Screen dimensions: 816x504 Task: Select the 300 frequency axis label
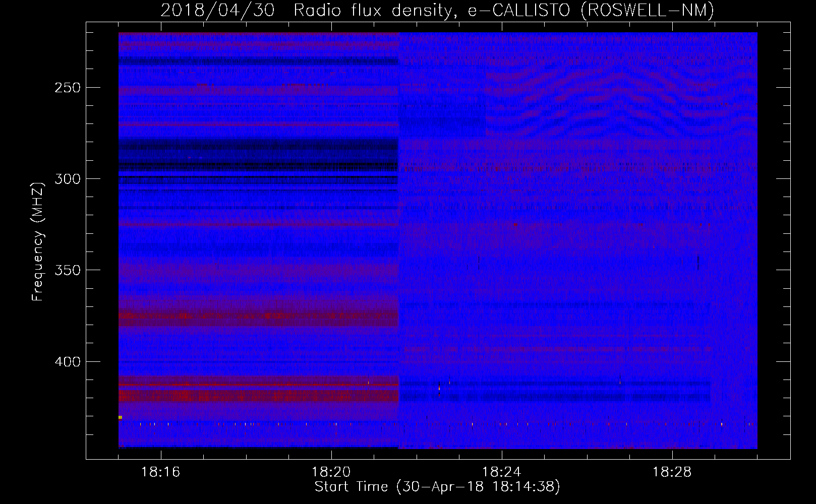click(68, 179)
